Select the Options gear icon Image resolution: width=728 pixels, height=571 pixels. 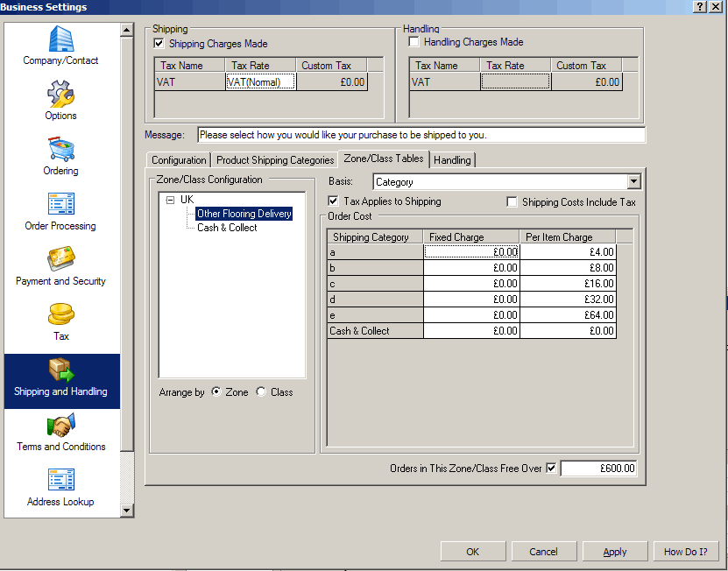click(x=60, y=94)
